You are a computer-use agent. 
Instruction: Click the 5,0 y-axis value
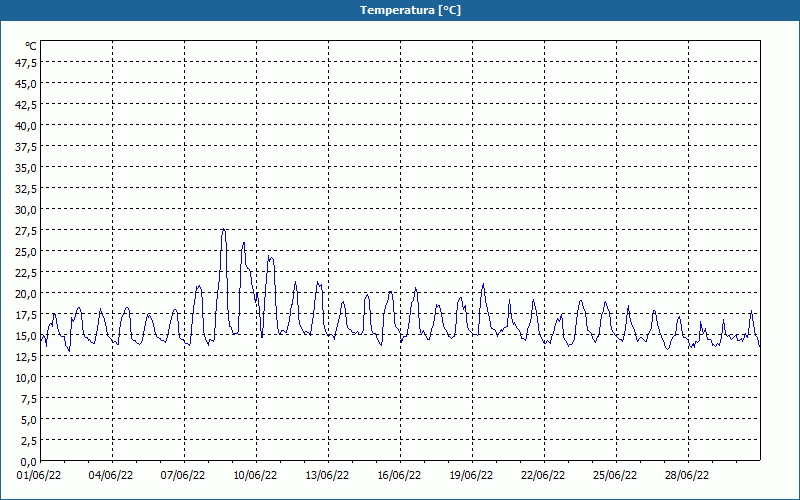pos(29,420)
